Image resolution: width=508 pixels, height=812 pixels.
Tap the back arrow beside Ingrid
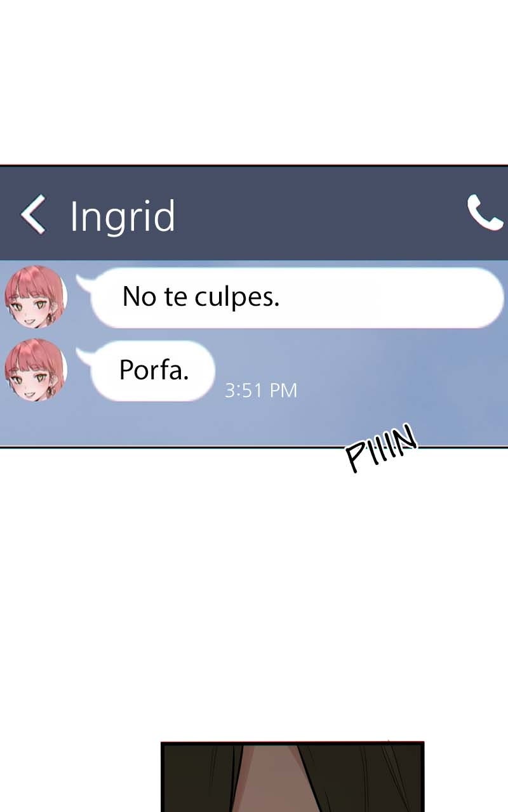click(33, 215)
